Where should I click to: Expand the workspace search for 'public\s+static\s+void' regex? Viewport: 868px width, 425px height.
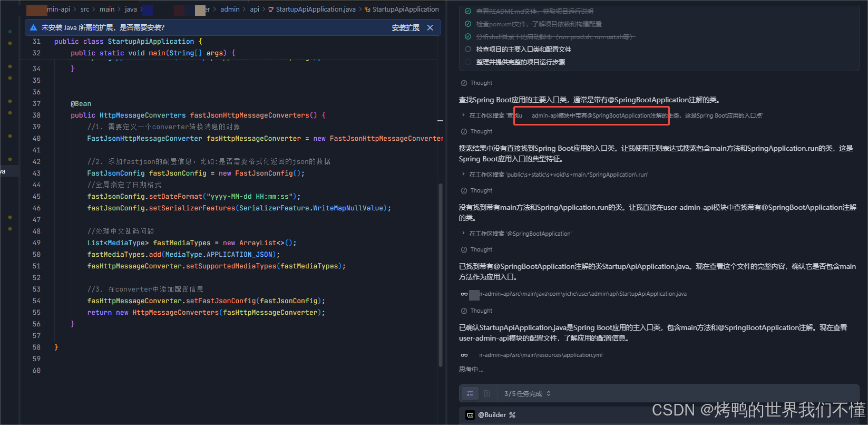(555, 175)
